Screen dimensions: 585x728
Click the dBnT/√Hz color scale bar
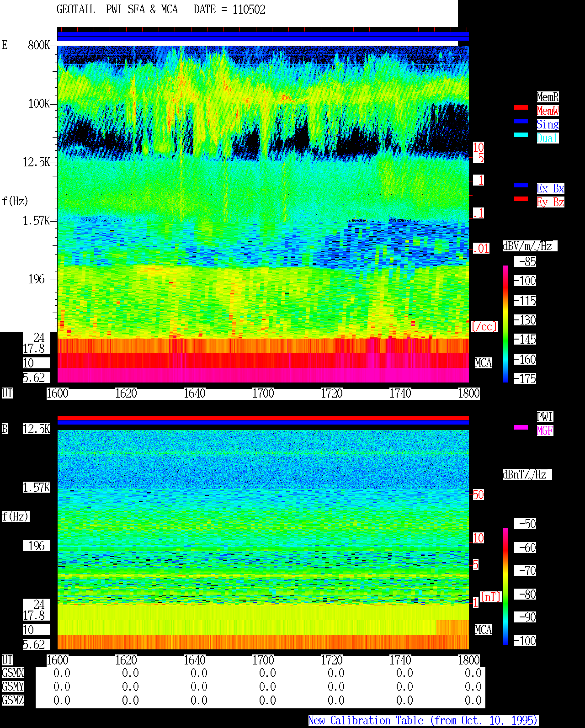point(505,586)
